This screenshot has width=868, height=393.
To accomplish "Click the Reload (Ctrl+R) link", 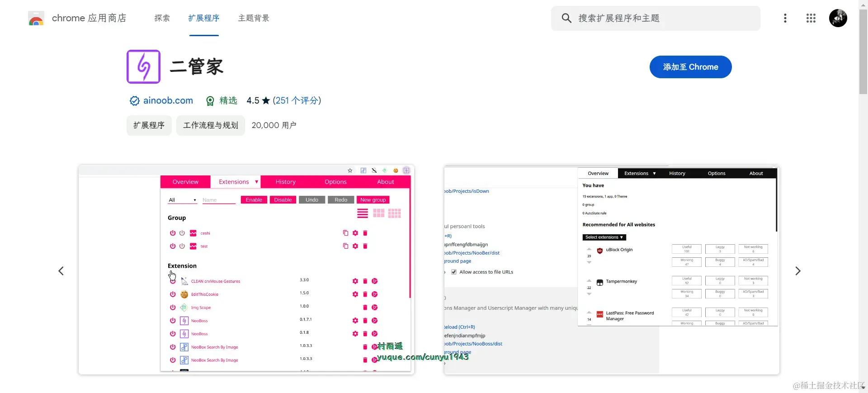I will point(459,327).
